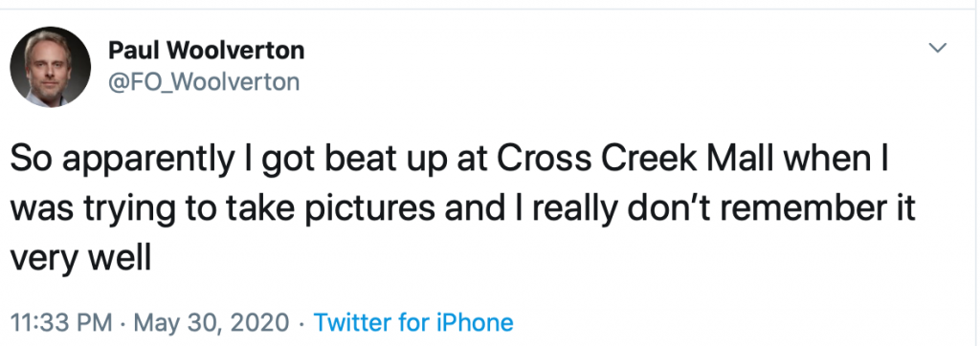Expand the tweet options chevron menu
The width and height of the screenshot is (980, 346).
point(938,48)
